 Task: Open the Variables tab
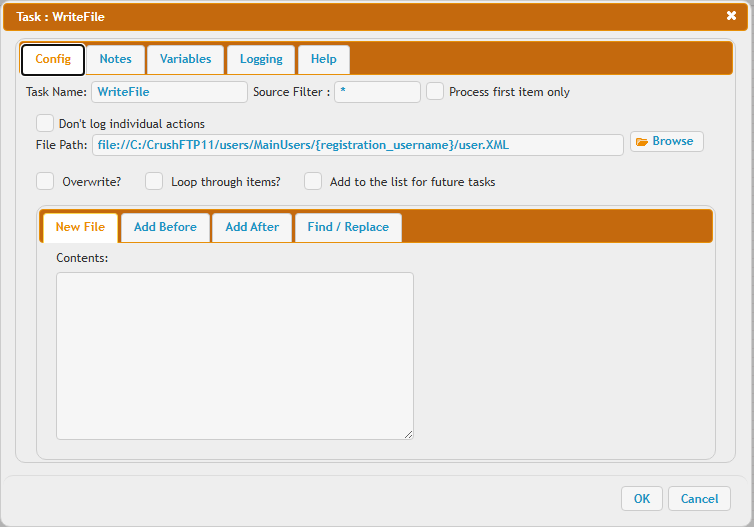185,59
